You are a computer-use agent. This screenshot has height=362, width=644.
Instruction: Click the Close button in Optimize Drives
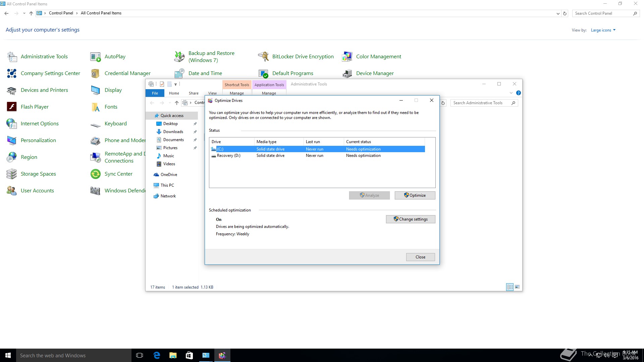420,257
